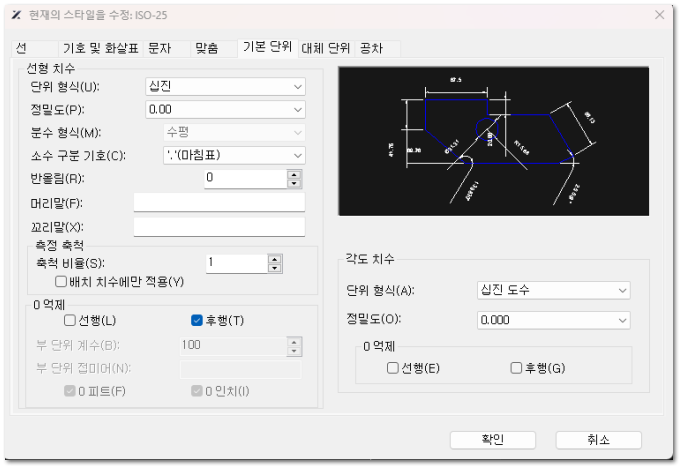Click the 꼬리말(X) suffix text field
The height and width of the screenshot is (469, 682).
click(219, 227)
